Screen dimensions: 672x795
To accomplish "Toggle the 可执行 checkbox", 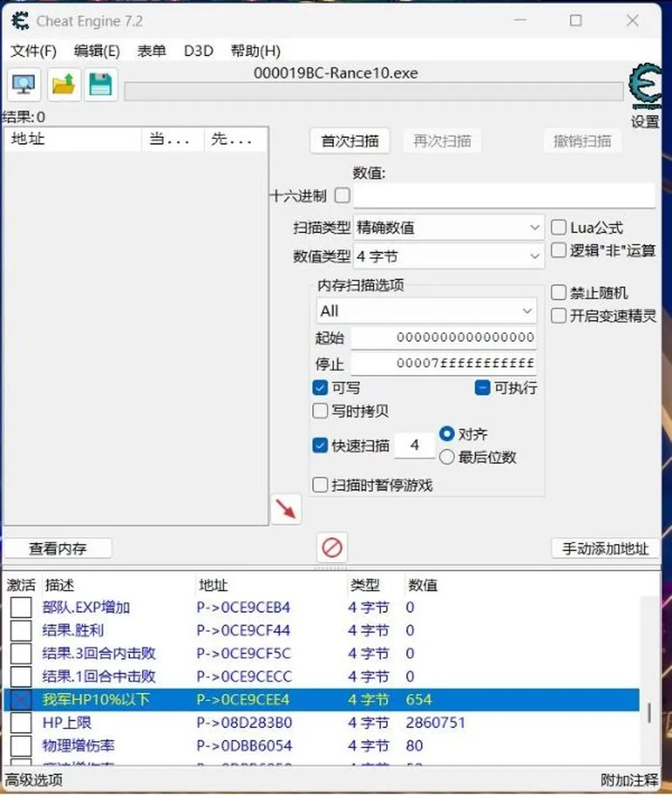I will [482, 388].
